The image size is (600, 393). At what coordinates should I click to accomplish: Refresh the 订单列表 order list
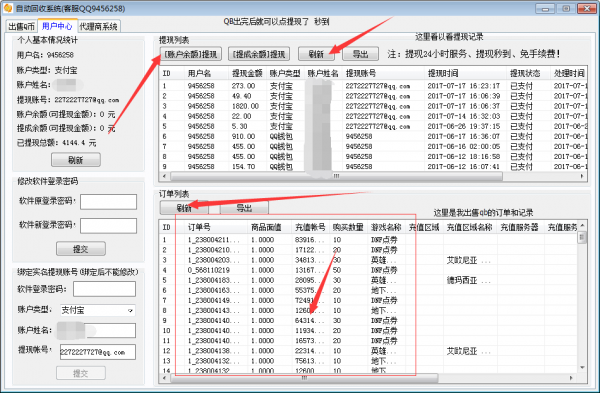(x=184, y=208)
